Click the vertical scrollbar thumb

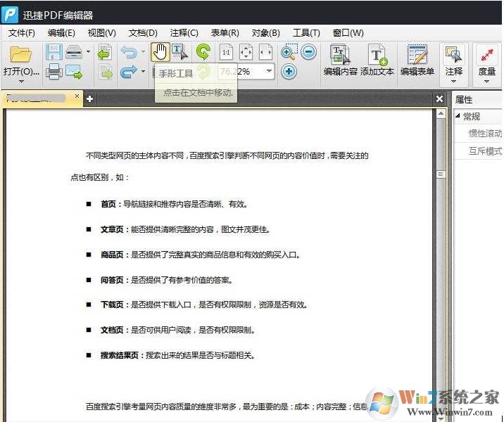tap(441, 174)
